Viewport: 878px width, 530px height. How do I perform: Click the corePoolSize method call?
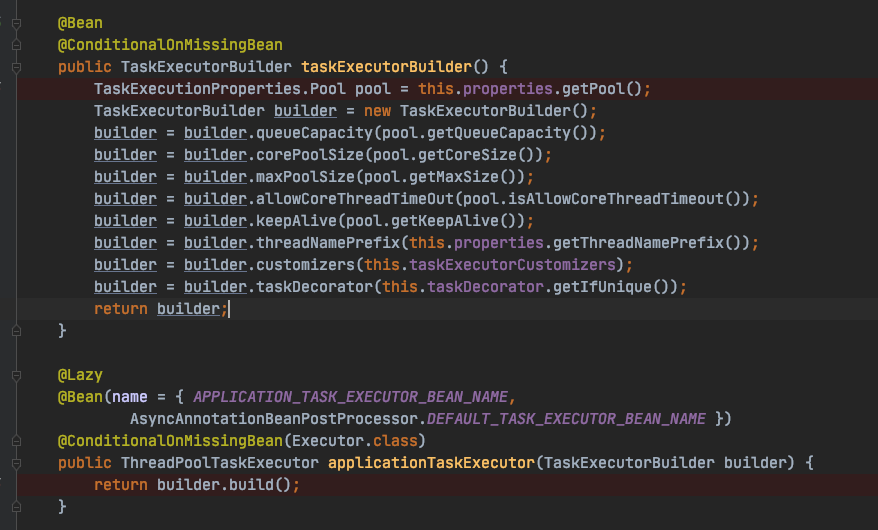coord(310,155)
